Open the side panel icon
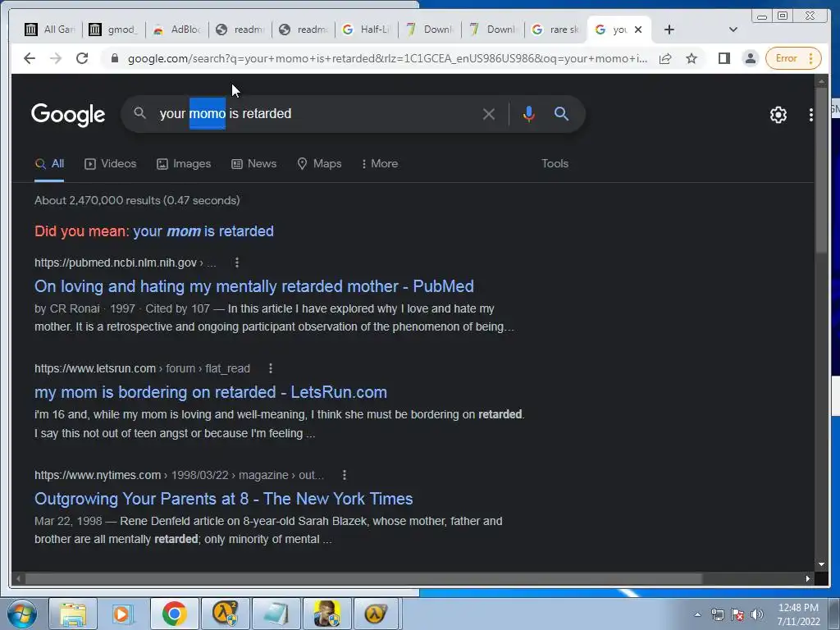The width and height of the screenshot is (840, 630). [724, 58]
